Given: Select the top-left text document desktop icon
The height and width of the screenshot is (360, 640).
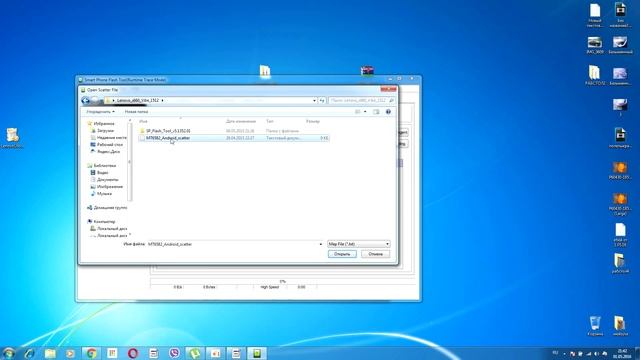Looking at the screenshot, I should (595, 16).
